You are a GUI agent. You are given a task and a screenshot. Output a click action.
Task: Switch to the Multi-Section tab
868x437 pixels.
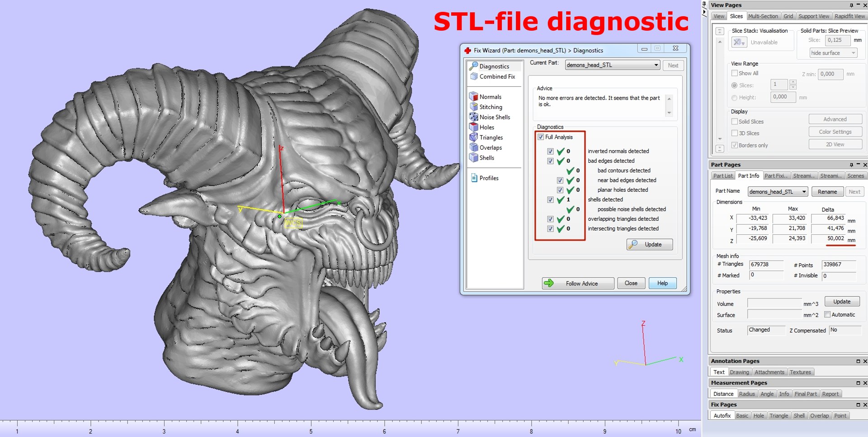pyautogui.click(x=763, y=16)
